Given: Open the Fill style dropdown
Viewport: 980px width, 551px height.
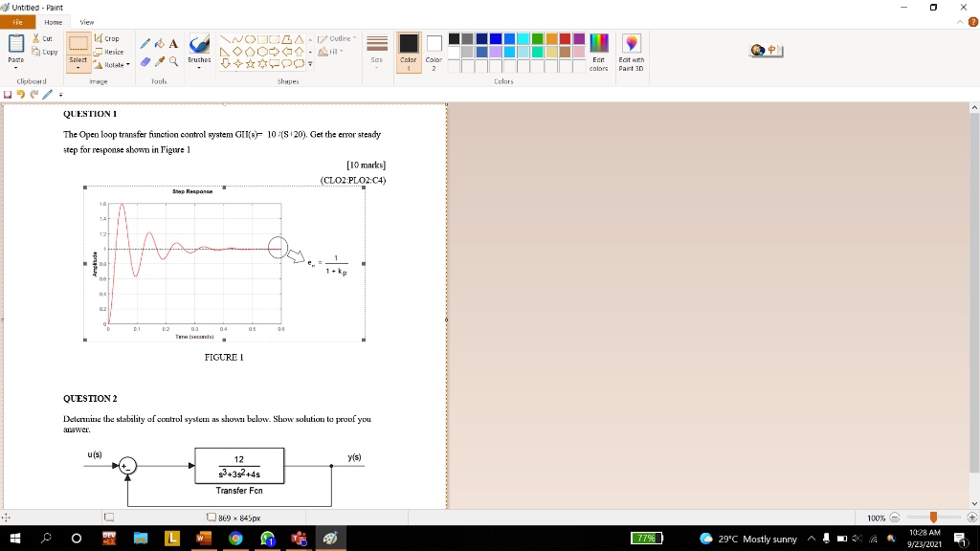Looking at the screenshot, I should 342,51.
